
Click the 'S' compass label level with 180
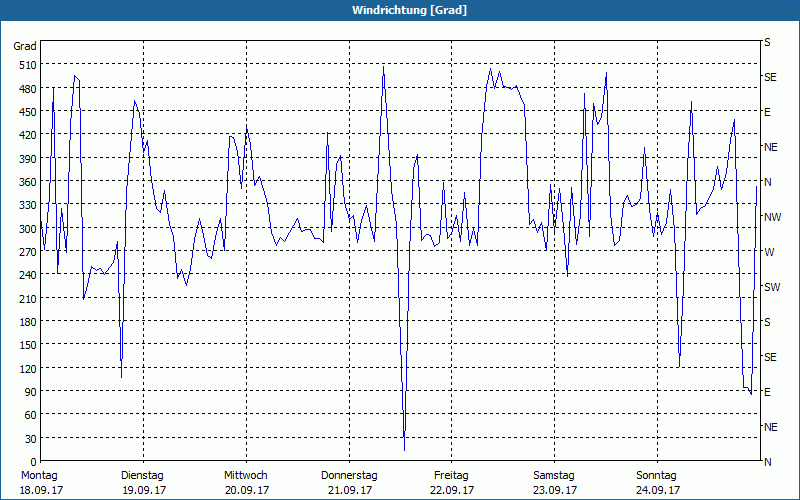click(x=767, y=322)
